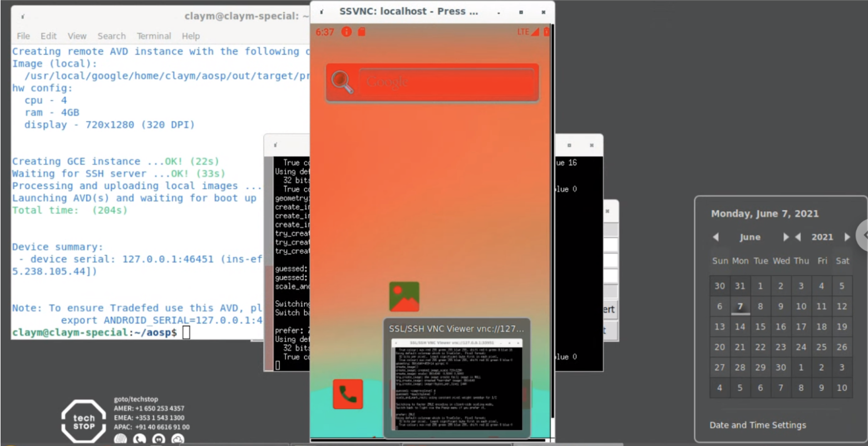This screenshot has height=446, width=868.
Task: Tap the info notification icon in Android status bar
Action: coord(347,32)
